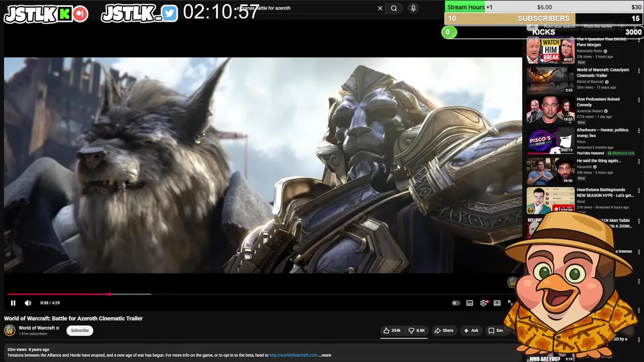Click the video title below the player
Screen dimensions: 644x362
tap(73, 318)
